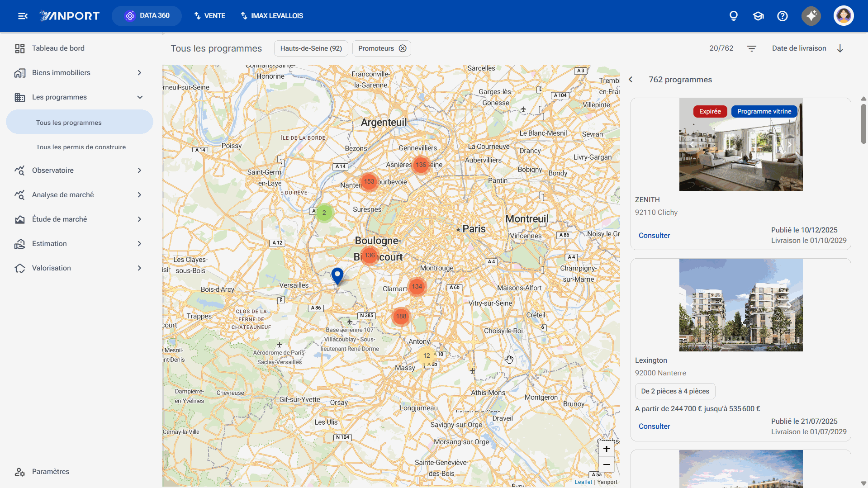Click the green 2 cluster marker

[x=324, y=213]
